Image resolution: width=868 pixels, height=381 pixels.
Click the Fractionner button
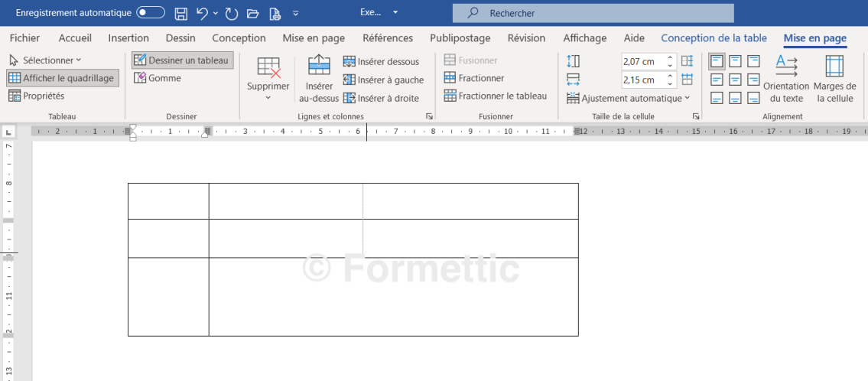tap(474, 78)
